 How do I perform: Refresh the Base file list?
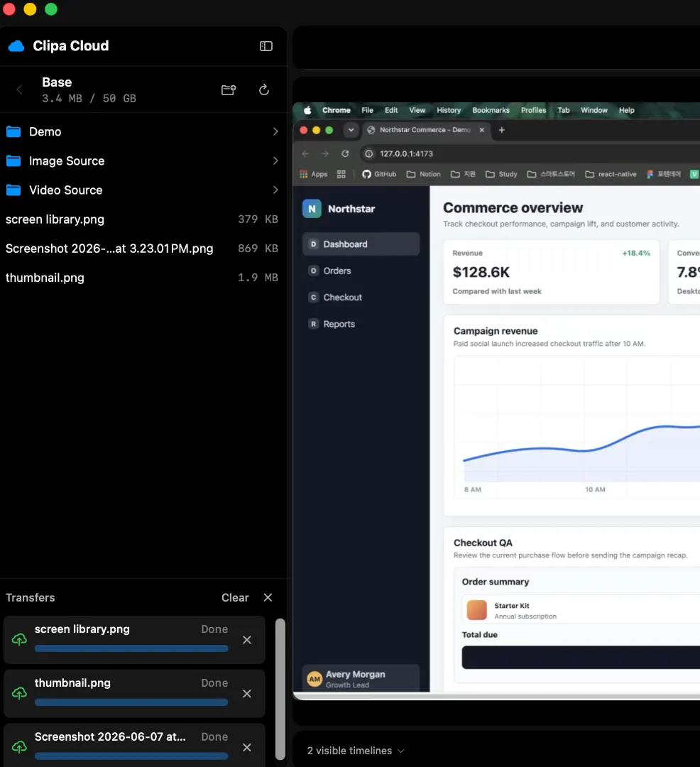(x=264, y=90)
